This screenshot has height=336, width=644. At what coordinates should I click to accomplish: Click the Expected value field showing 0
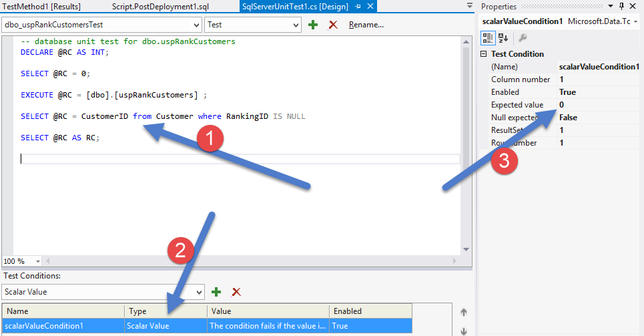(599, 105)
